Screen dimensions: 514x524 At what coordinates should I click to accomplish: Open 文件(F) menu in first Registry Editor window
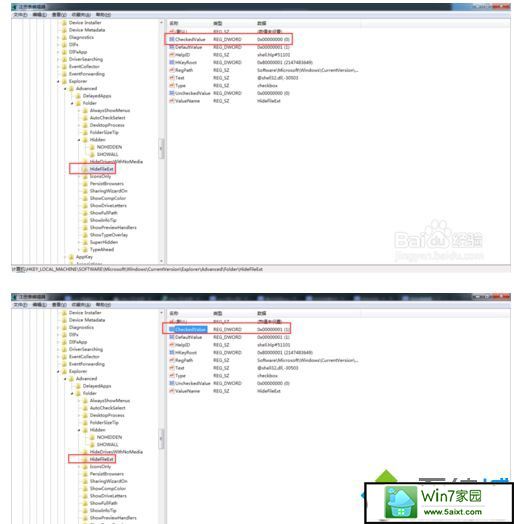coord(20,15)
